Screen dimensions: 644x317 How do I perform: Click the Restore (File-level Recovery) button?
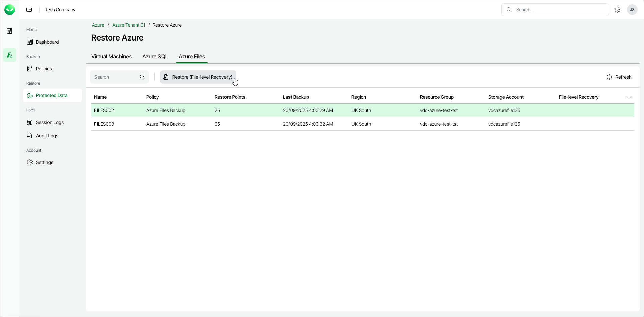198,77
